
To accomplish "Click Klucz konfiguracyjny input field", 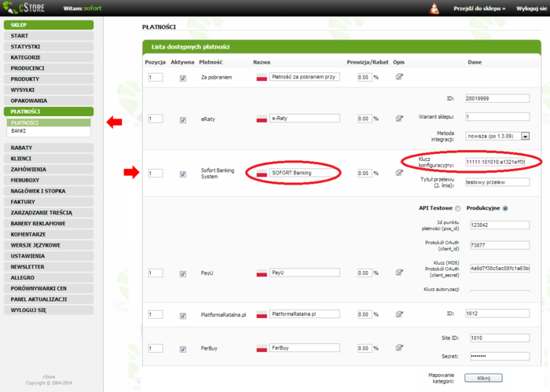I will click(497, 162).
